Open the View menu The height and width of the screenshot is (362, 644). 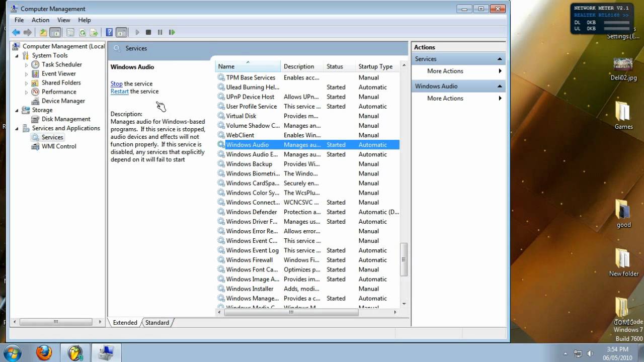64,20
